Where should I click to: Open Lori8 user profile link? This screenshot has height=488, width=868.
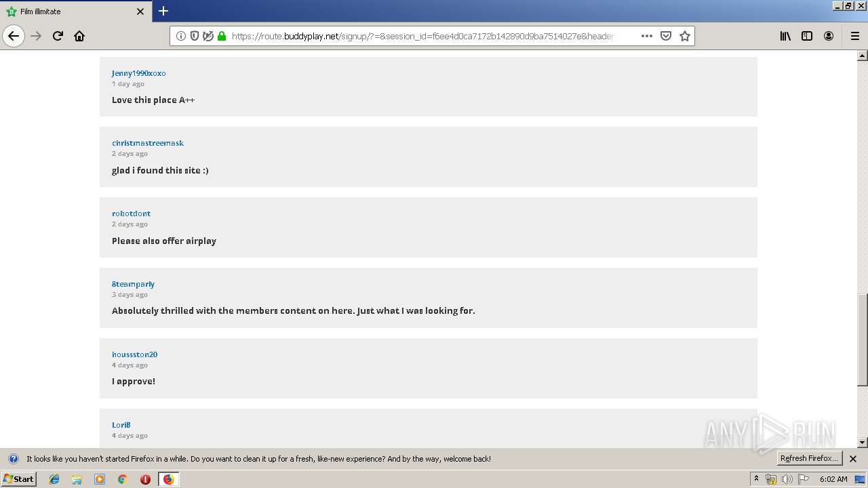coord(121,425)
